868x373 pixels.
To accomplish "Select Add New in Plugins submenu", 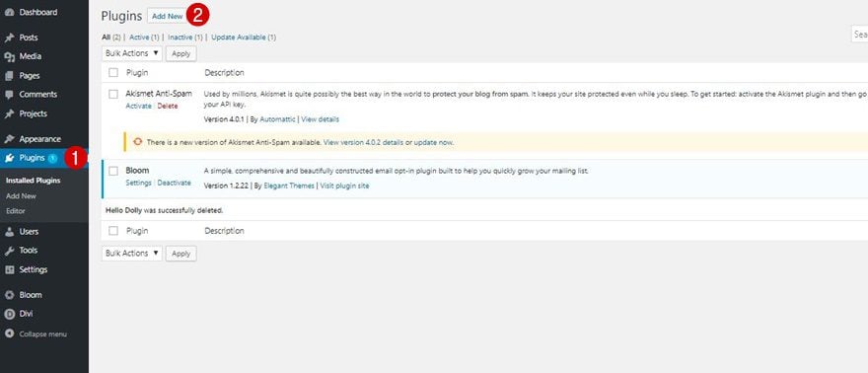I will 21,196.
